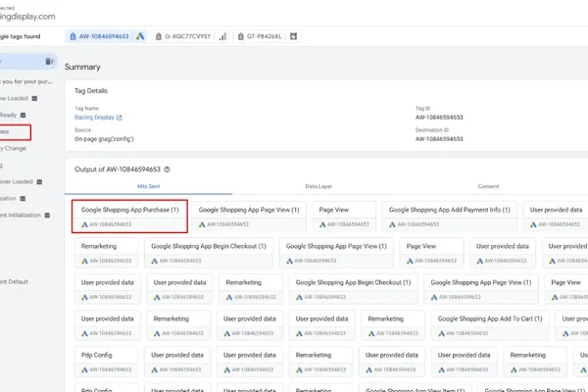Click the help icon next to Output of AW-10846594653
Viewport: 588px width, 392px height.
click(167, 170)
